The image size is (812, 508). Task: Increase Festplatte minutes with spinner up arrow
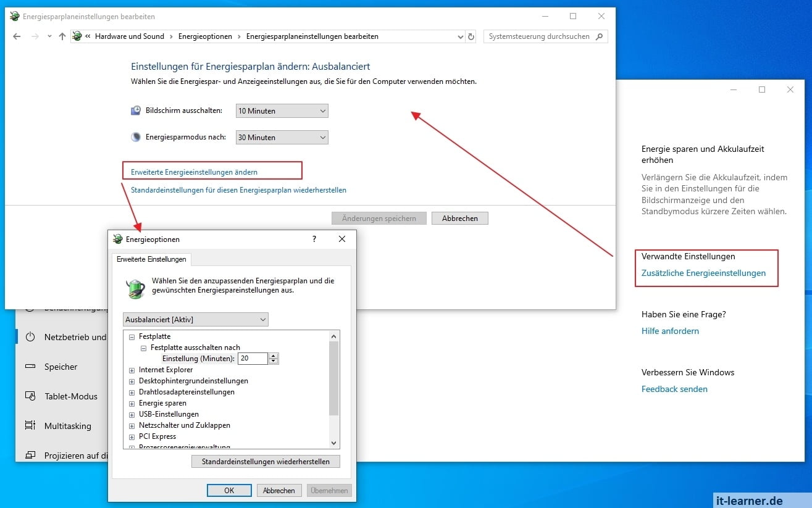click(274, 356)
